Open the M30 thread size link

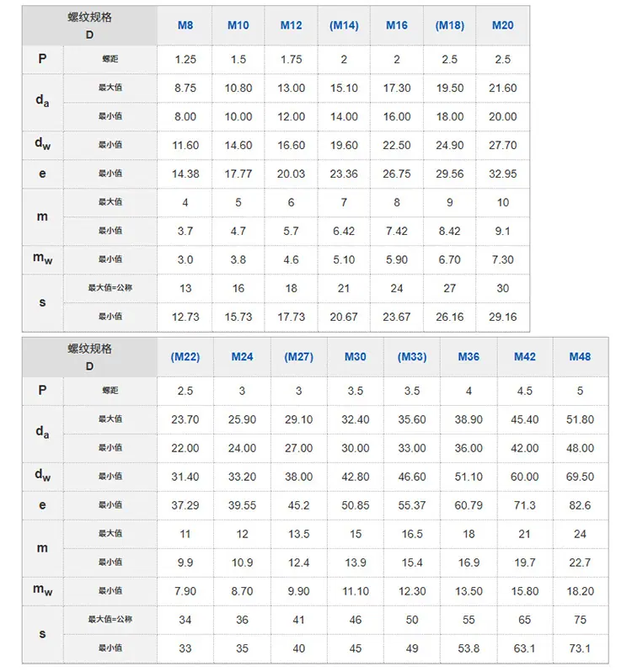356,357
